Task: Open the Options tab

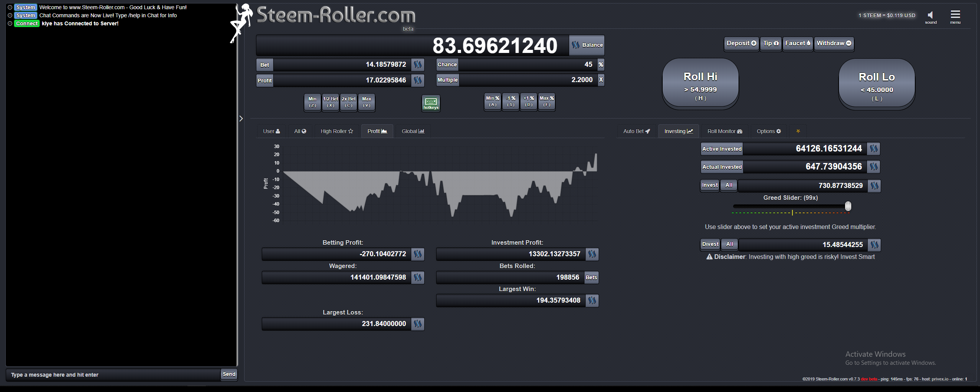Action: (x=768, y=131)
